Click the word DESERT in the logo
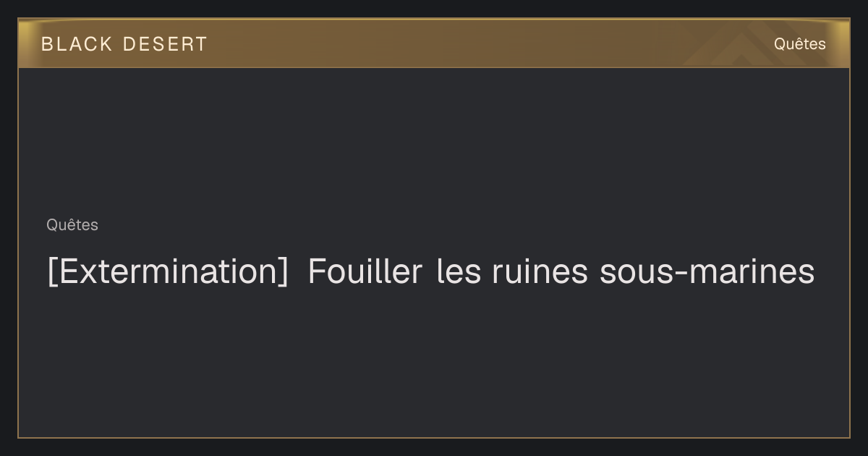 [165, 44]
